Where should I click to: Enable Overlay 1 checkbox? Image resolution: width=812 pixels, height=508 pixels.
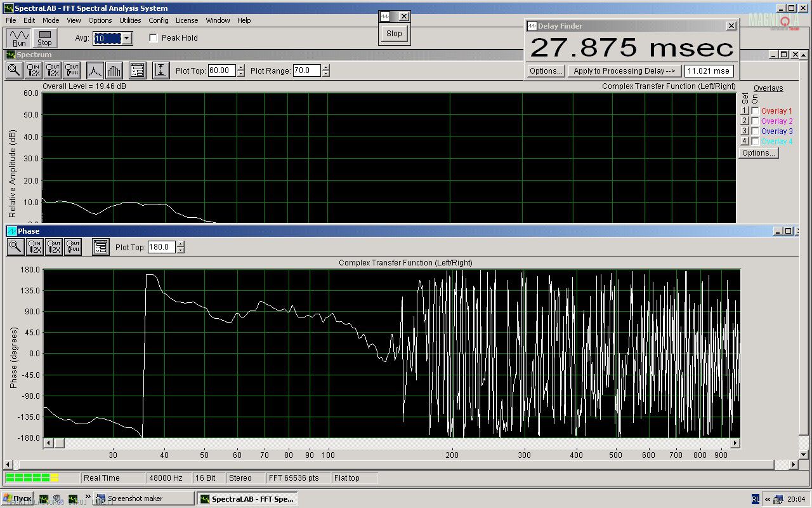coord(755,111)
